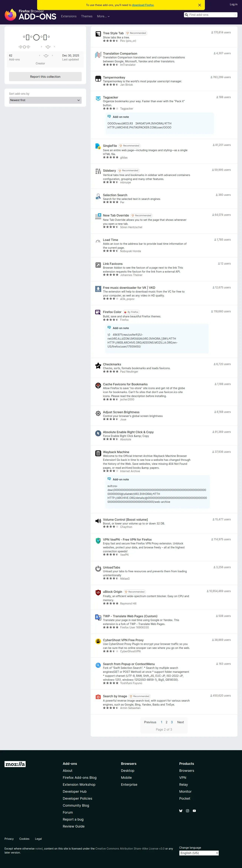The width and height of the screenshot is (242, 868).
Task: Open the YouTube icon in footer
Action: tap(194, 811)
